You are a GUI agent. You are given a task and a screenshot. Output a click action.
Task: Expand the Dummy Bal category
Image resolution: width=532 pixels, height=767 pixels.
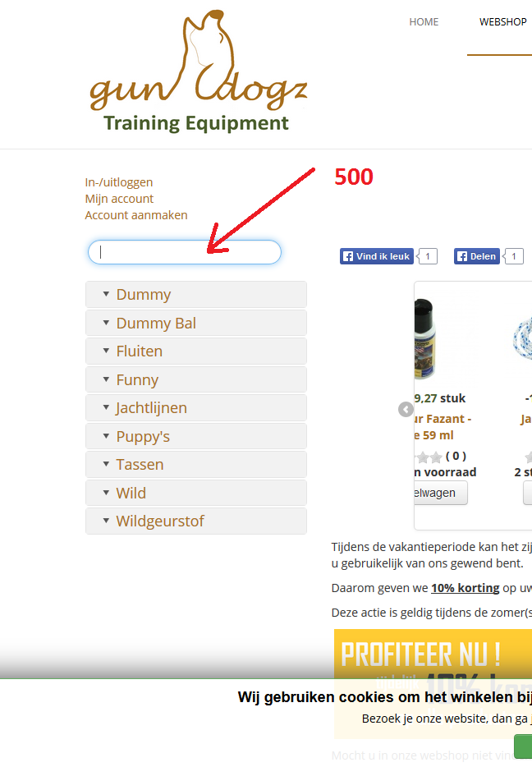[x=196, y=323]
